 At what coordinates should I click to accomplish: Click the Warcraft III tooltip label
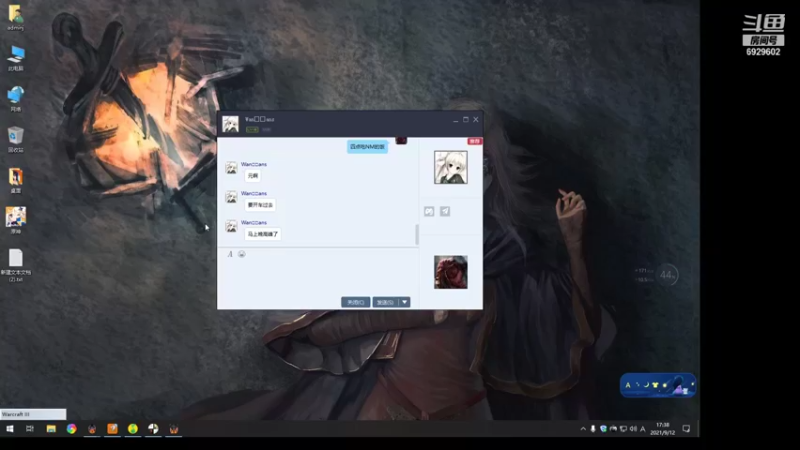[33, 414]
